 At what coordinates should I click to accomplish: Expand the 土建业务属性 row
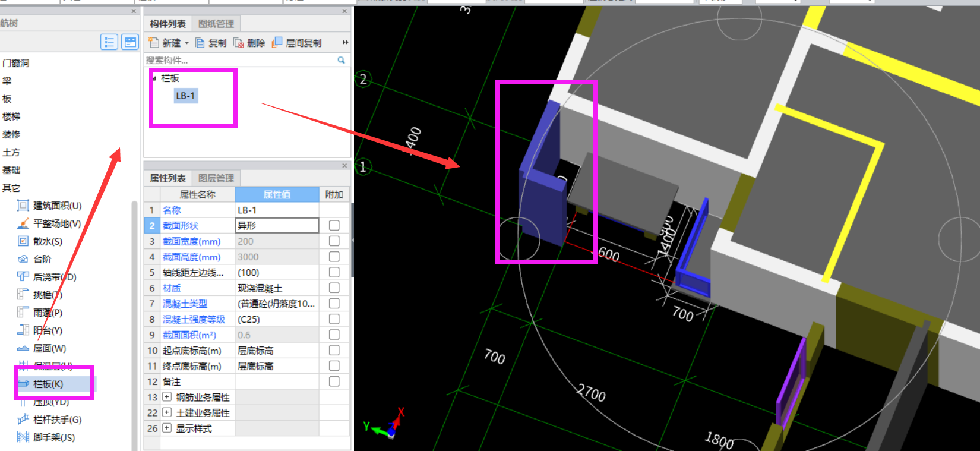167,412
